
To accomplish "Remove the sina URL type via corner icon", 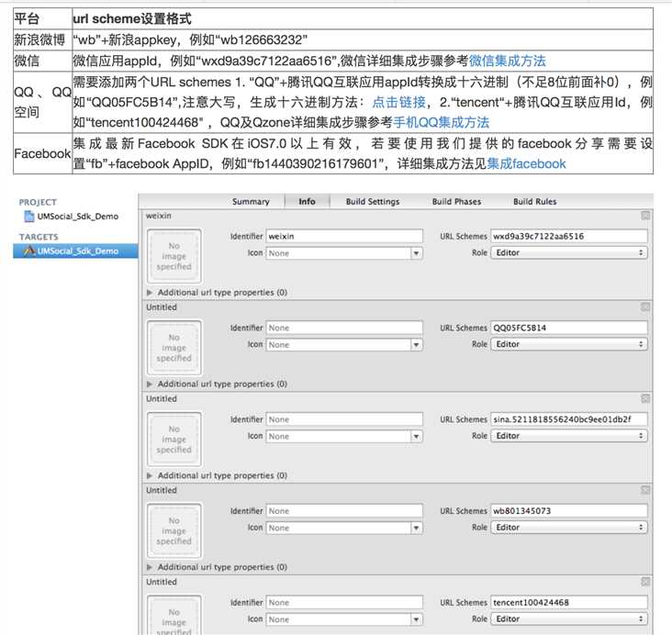I will tap(645, 398).
